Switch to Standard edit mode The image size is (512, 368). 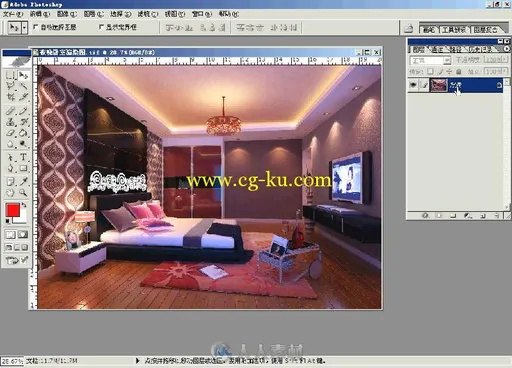(x=11, y=235)
